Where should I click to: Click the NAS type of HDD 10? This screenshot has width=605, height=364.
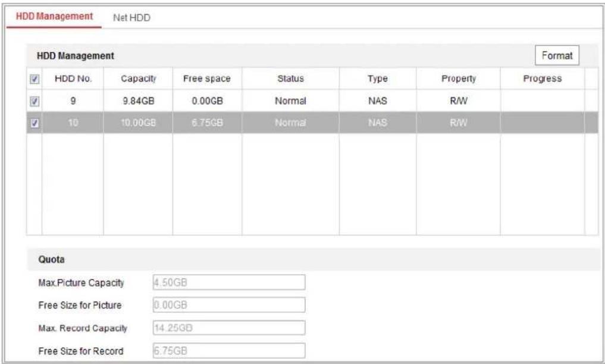pyautogui.click(x=377, y=123)
